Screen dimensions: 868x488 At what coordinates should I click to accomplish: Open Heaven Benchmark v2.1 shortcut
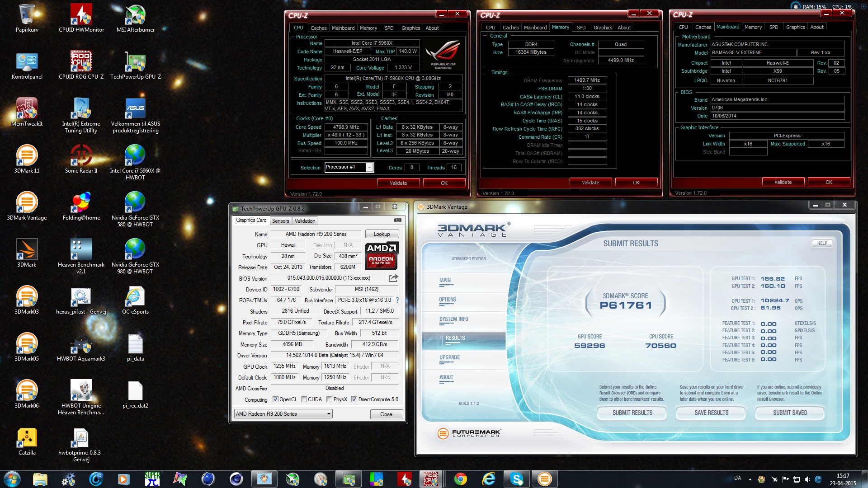point(81,256)
